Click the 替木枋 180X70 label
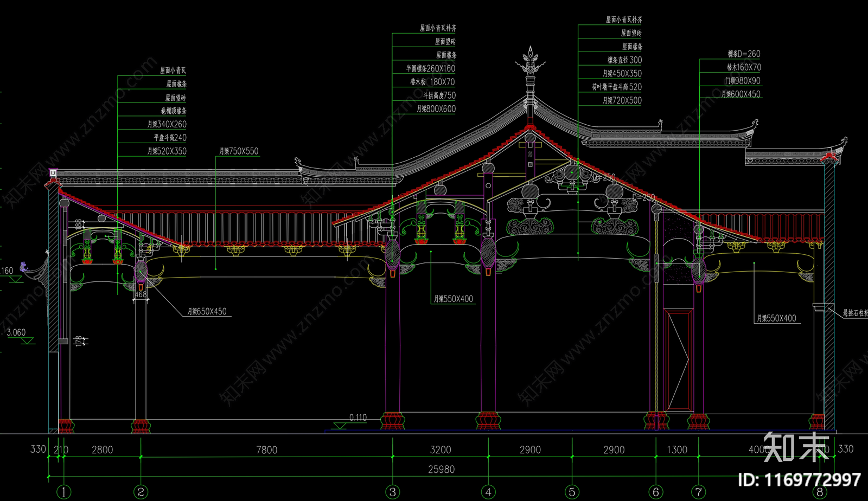 click(432, 82)
